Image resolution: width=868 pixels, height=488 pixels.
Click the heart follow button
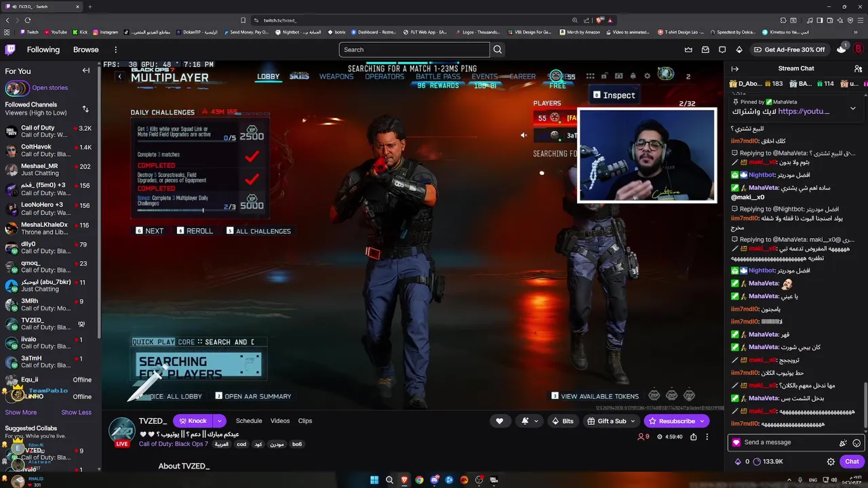[500, 421]
